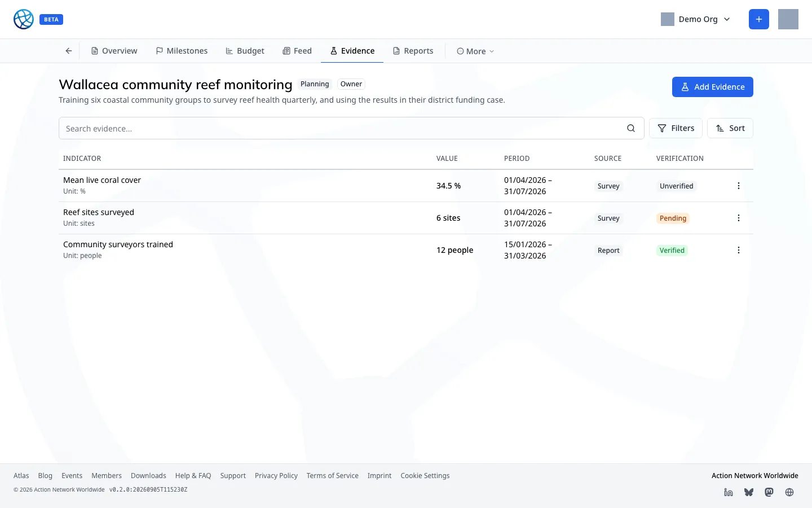Open the Imprint footer link

point(379,476)
